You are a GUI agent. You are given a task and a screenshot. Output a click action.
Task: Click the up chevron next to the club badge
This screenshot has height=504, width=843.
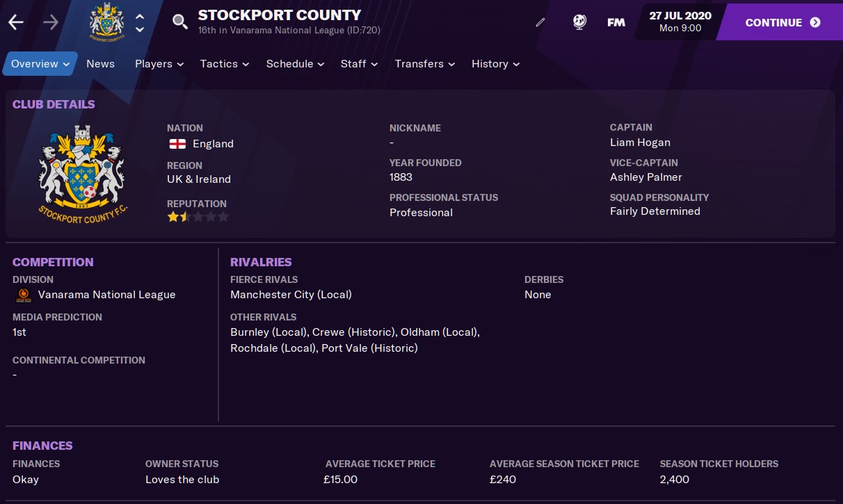[140, 17]
